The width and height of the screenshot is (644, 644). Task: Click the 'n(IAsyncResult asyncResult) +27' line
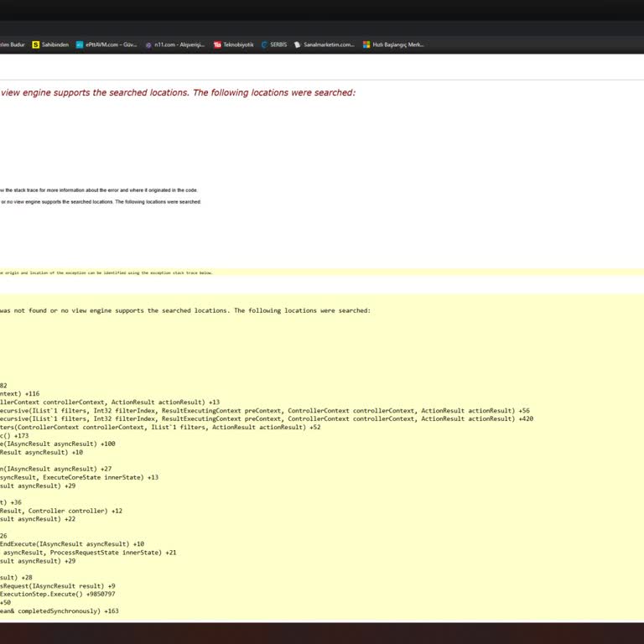click(56, 469)
